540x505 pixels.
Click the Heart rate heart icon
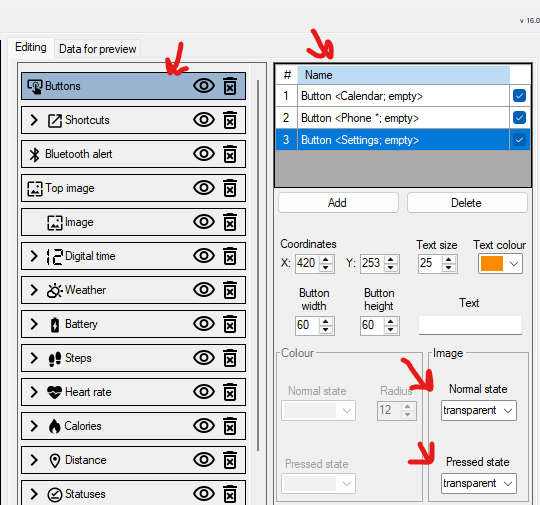[54, 392]
